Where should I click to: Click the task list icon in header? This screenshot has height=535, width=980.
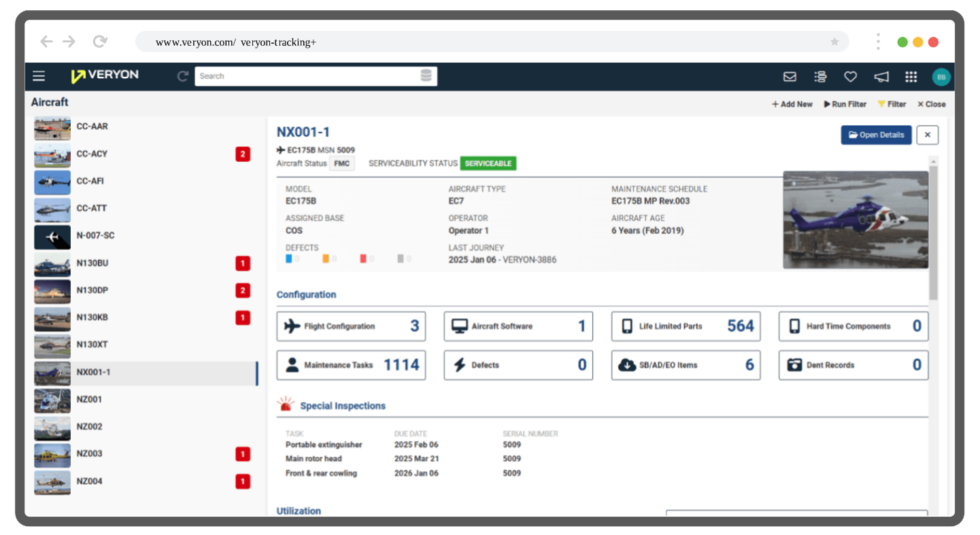[x=820, y=77]
